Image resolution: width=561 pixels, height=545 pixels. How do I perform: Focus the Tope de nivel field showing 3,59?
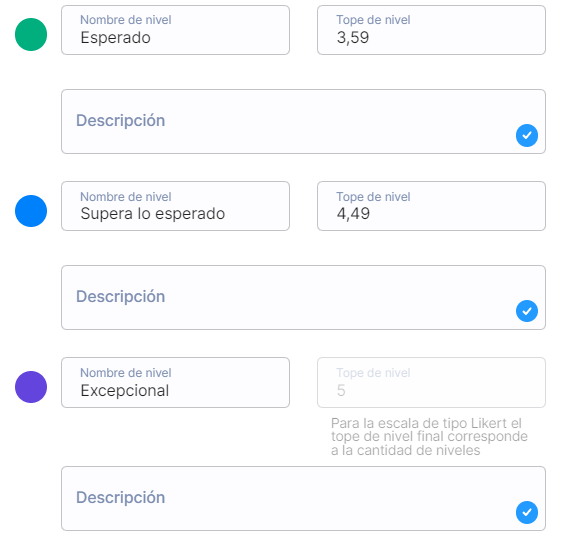[x=431, y=30]
